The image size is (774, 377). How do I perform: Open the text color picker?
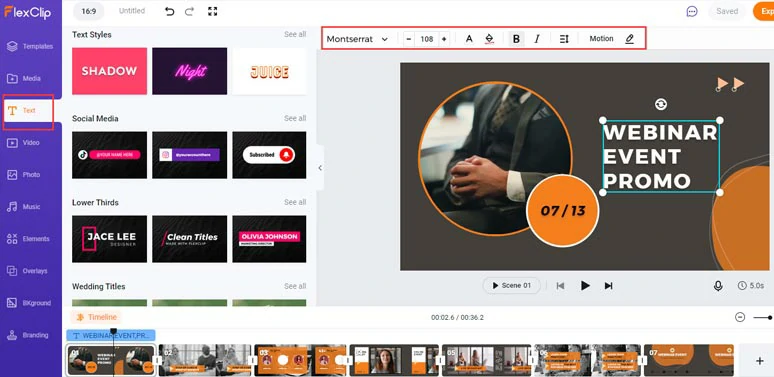469,39
